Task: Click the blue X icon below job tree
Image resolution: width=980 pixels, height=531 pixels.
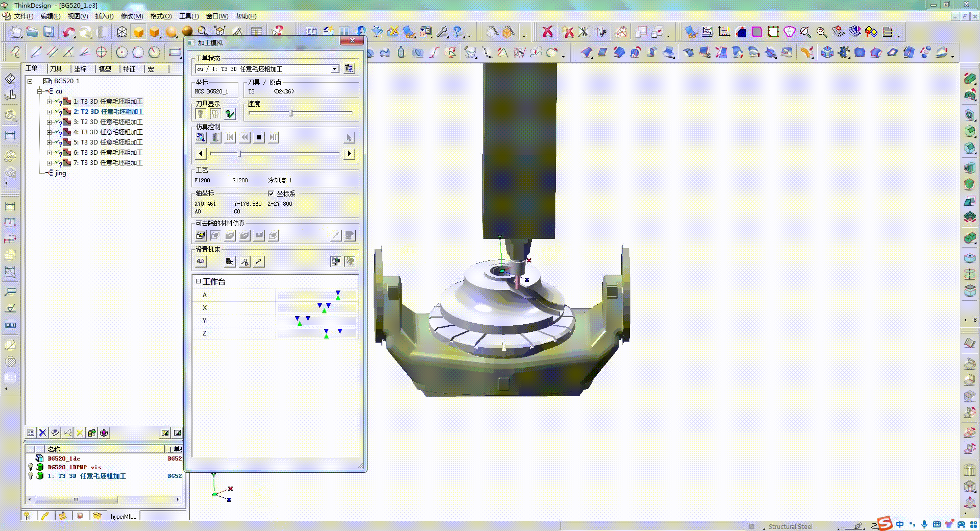Action: [43, 433]
